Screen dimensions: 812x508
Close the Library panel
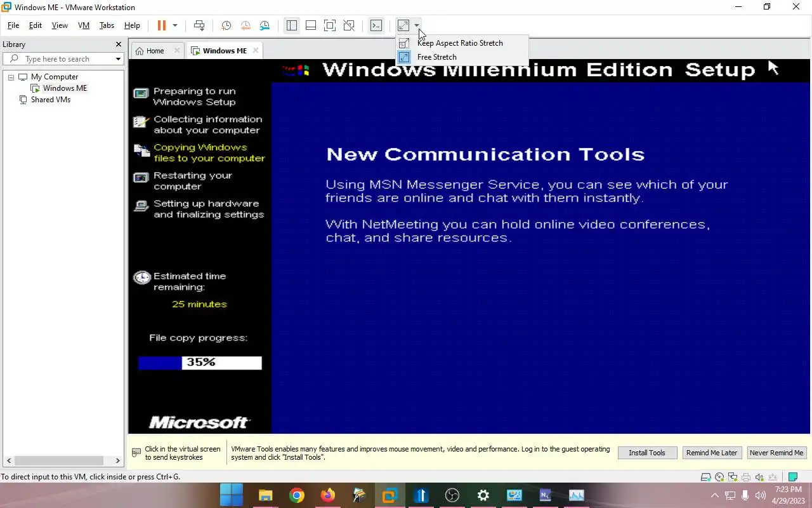(118, 44)
